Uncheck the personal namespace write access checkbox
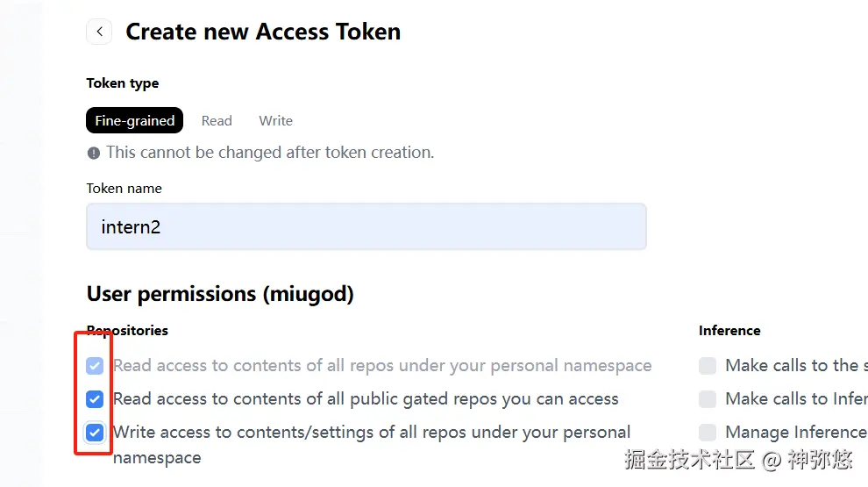This screenshot has width=868, height=487. (95, 433)
